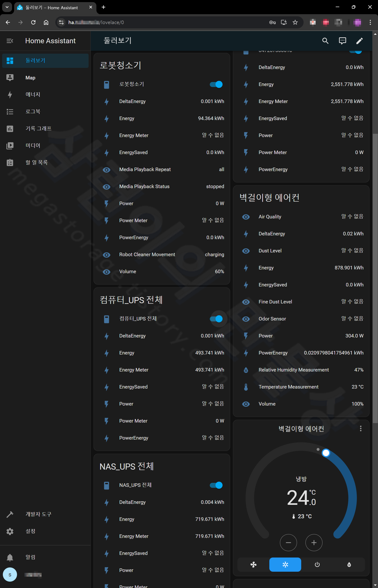Open the user profile avatar S
The width and height of the screenshot is (378, 588).
(x=10, y=575)
